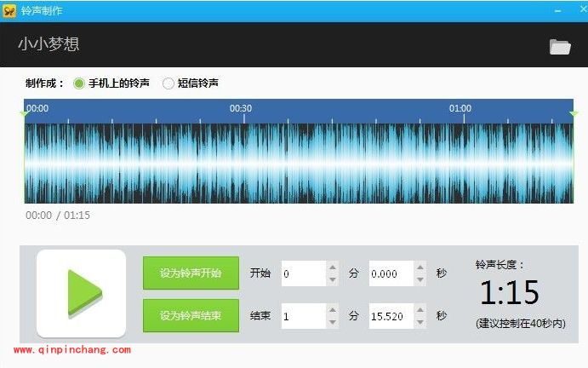Click the end seconds field showing 15.520
Image resolution: width=588 pixels, height=368 pixels.
tap(390, 316)
